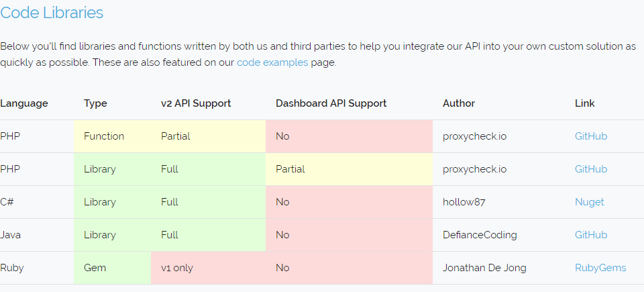
Task: Open the Nuget link for C# library
Action: [x=589, y=202]
